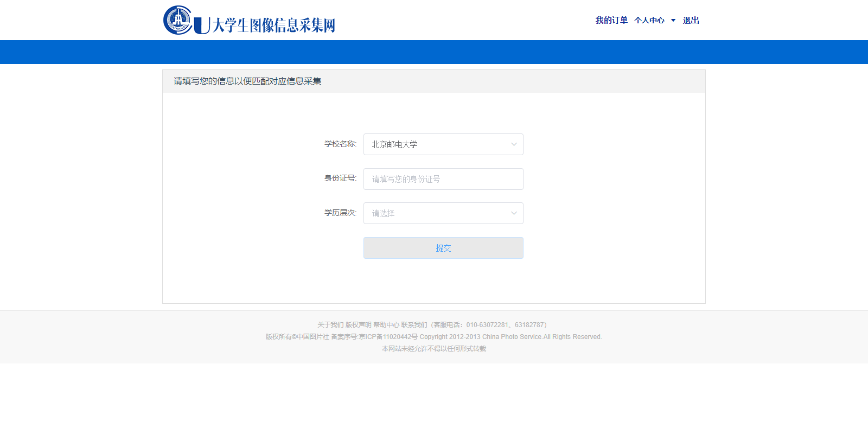The image size is (868, 428).
Task: Click the circular university emblem logo
Action: click(178, 20)
